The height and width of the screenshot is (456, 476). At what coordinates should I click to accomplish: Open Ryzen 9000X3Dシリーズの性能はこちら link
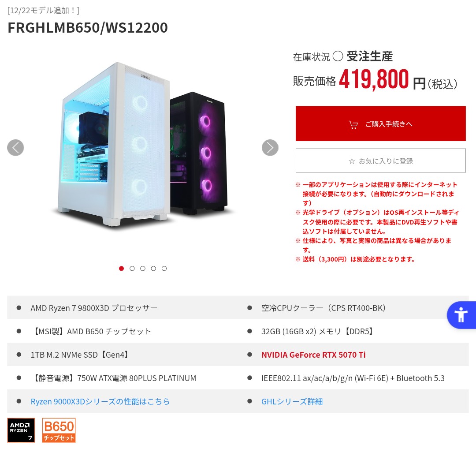coord(100,401)
